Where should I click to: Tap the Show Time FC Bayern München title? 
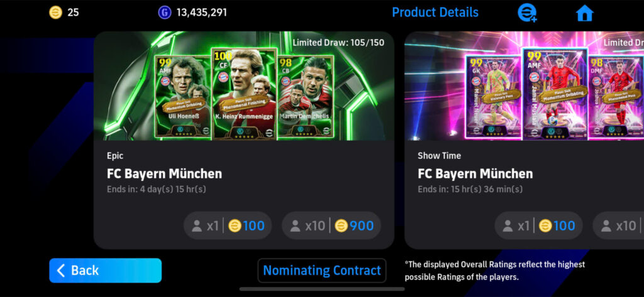(x=475, y=173)
